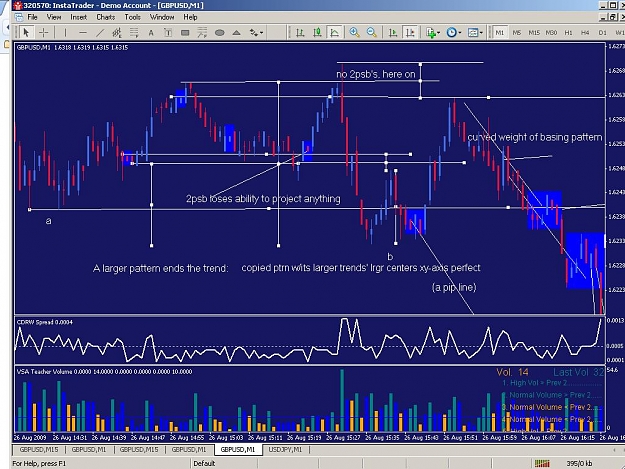Click the 'Vol. 14' volume readout
The height and width of the screenshot is (469, 625).
point(512,373)
